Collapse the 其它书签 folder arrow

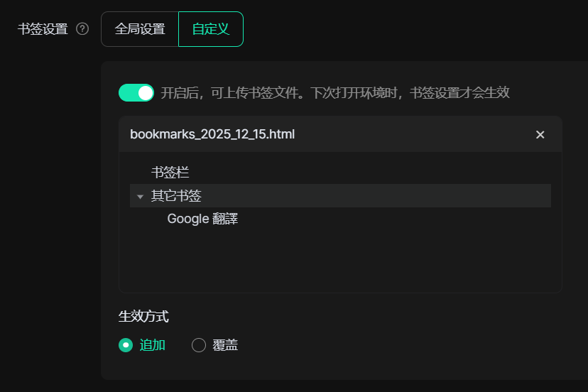(x=141, y=197)
